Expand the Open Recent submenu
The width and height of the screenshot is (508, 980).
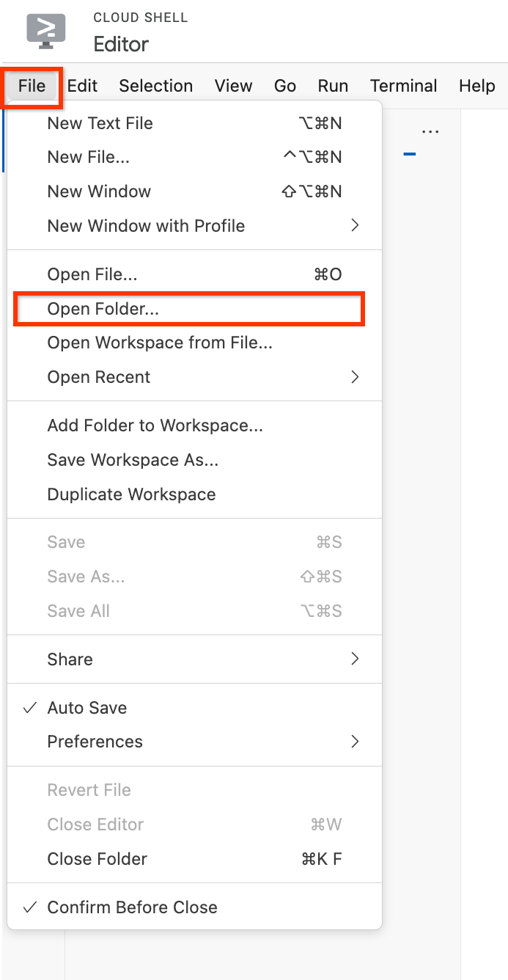pos(99,376)
